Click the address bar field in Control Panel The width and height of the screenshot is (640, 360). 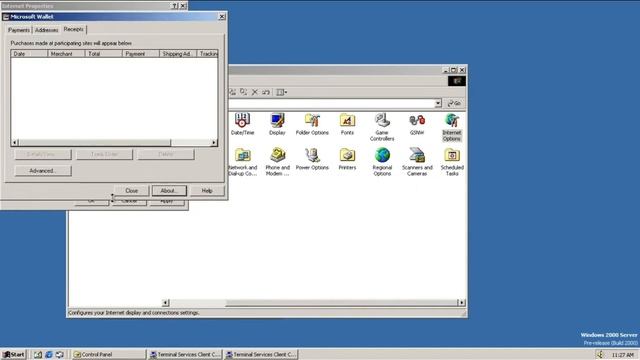[x=331, y=103]
